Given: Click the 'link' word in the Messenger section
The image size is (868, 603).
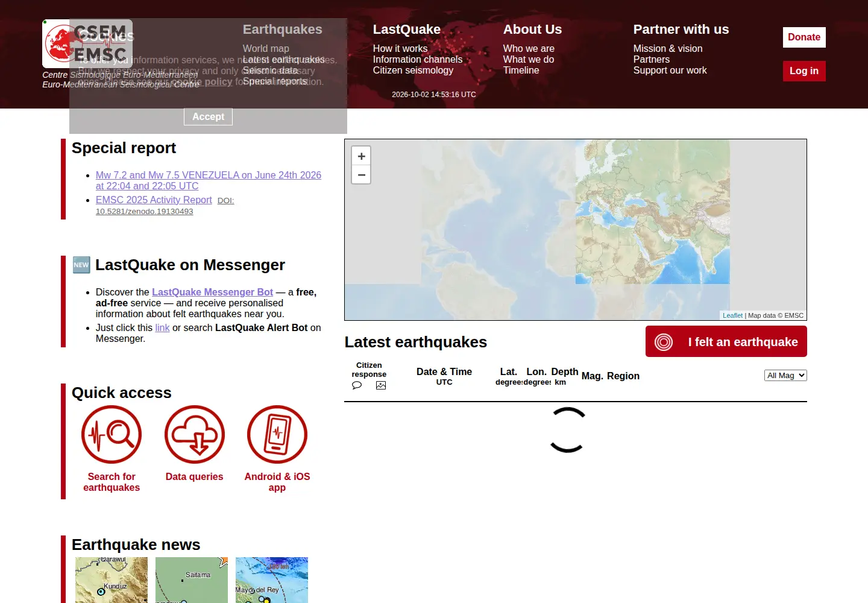Looking at the screenshot, I should [x=162, y=327].
